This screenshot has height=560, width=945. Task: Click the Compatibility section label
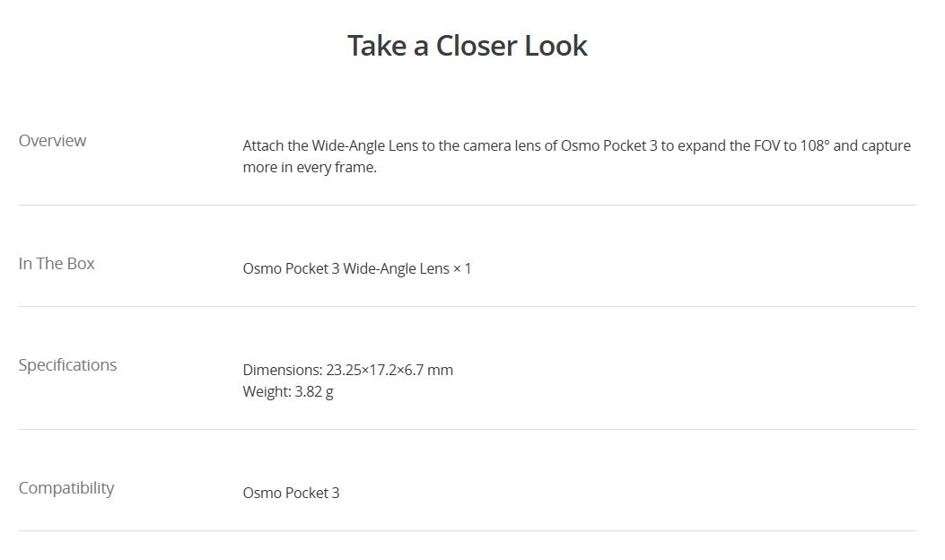66,488
